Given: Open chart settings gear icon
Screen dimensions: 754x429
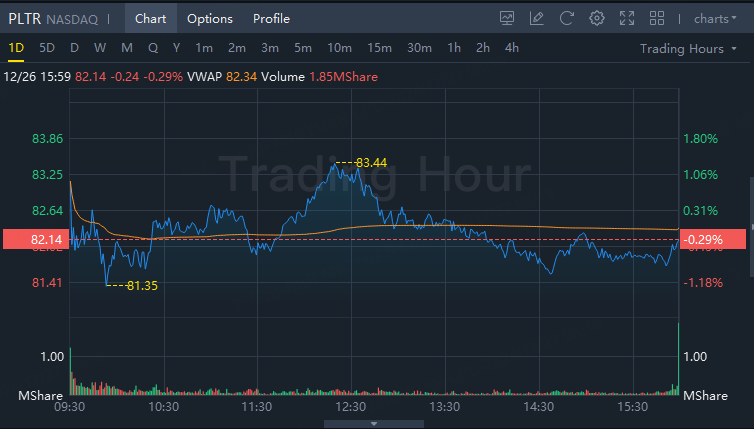Looking at the screenshot, I should click(x=597, y=18).
